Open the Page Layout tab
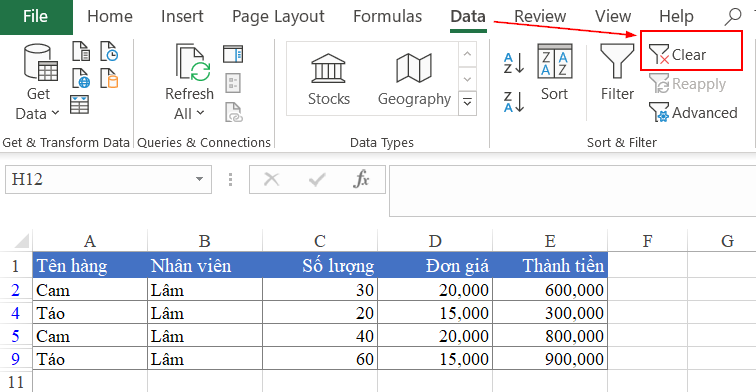Viewport: 756px width, 392px height. [278, 16]
